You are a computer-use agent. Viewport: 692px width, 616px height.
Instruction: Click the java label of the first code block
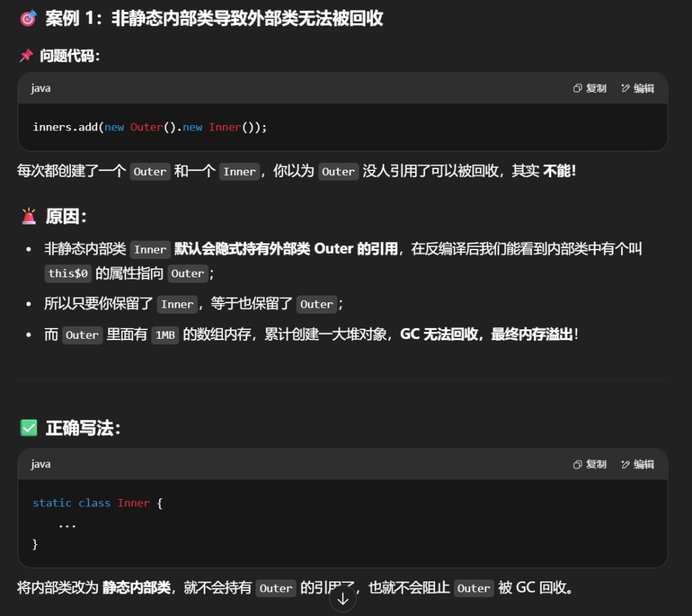click(41, 89)
